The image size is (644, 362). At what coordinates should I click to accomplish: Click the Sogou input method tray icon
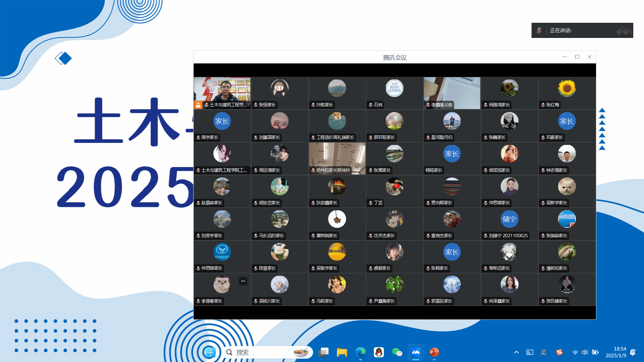(x=559, y=352)
